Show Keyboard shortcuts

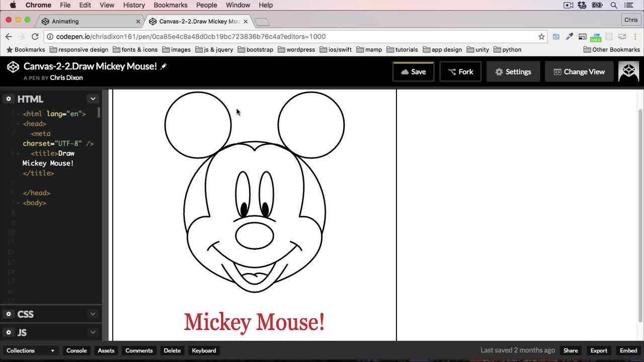point(204,350)
